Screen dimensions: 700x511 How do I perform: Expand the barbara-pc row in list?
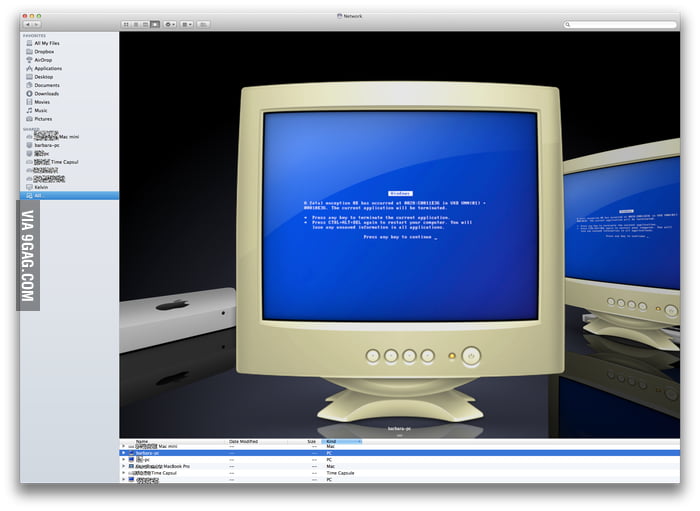(124, 453)
